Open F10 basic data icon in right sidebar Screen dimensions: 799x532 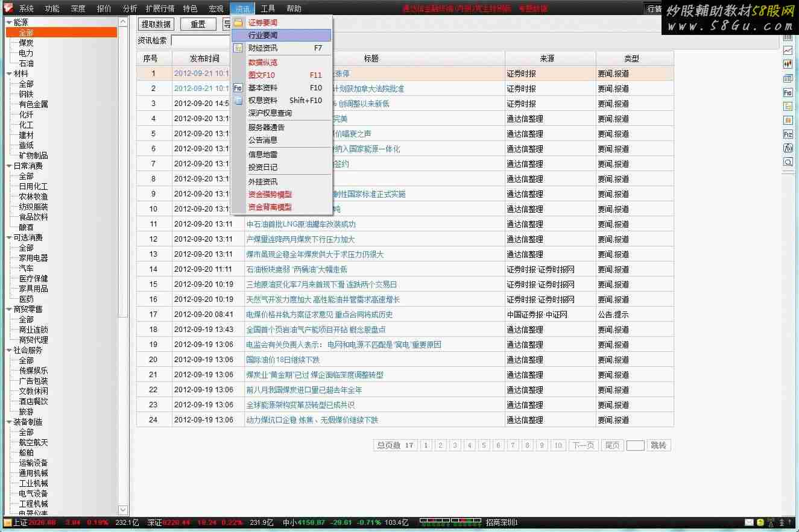click(x=788, y=93)
